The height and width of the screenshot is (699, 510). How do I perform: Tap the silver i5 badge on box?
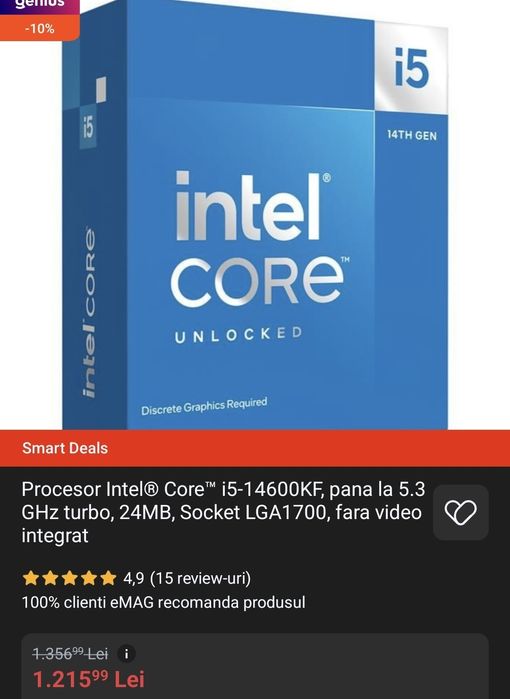[411, 67]
